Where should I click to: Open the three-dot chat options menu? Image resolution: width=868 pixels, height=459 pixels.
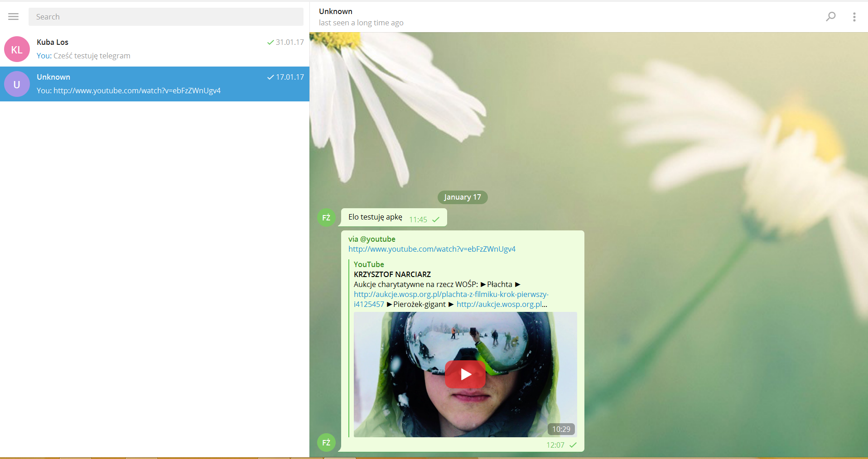(854, 17)
